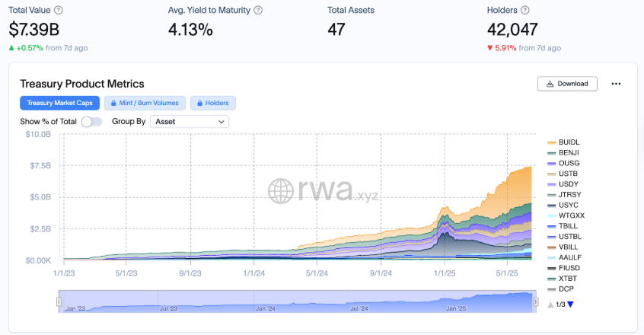Click the Treasury Product Metrics heading

click(82, 85)
